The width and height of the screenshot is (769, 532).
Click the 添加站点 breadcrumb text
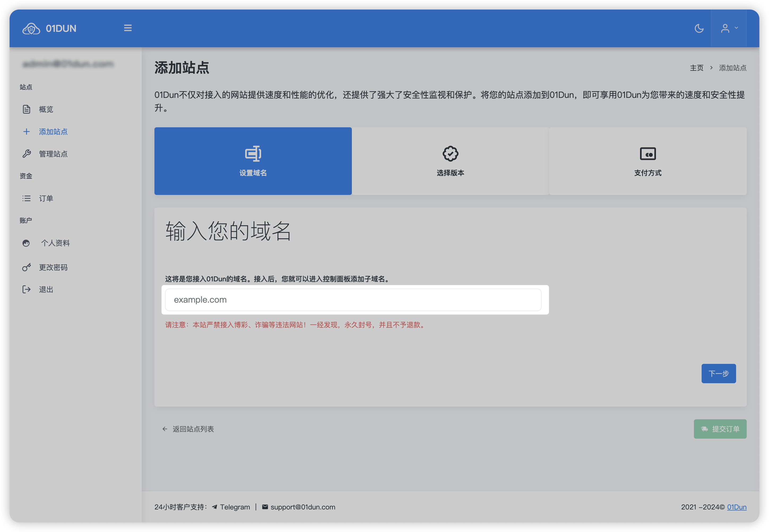[x=733, y=68]
